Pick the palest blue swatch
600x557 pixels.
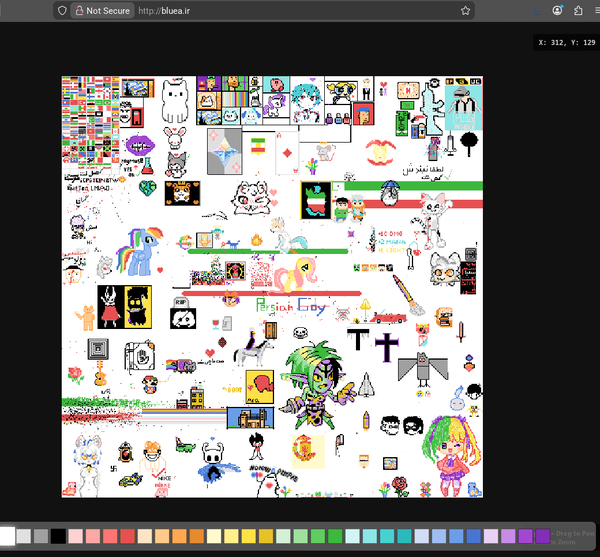pos(421,536)
